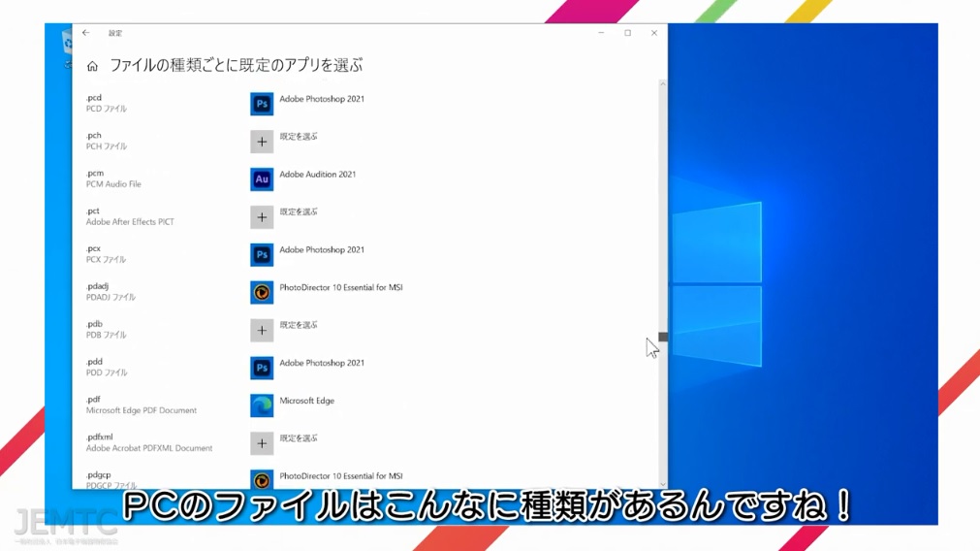Click 'Adobe After Effects PICT' description

[130, 222]
